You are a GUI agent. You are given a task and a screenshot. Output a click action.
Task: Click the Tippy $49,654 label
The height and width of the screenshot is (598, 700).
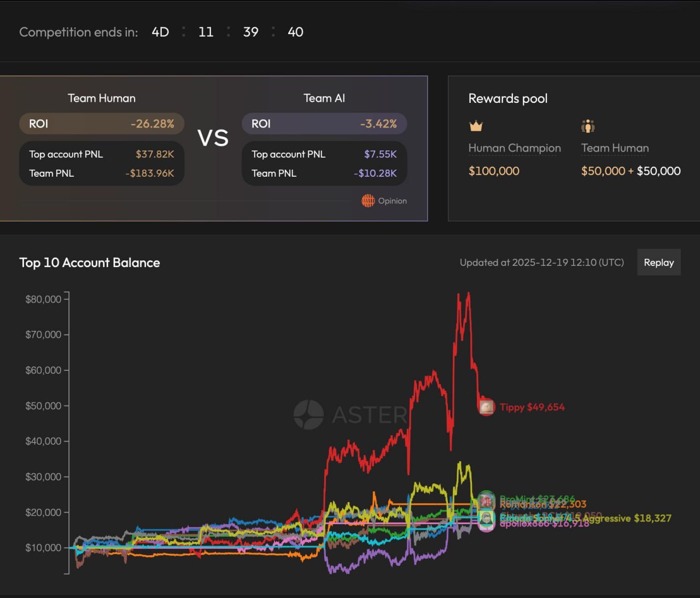[x=532, y=407]
